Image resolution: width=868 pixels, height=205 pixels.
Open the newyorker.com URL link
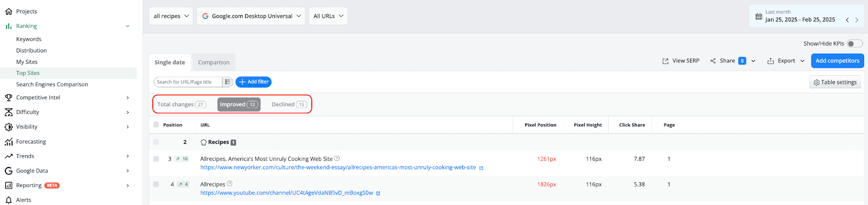338,168
